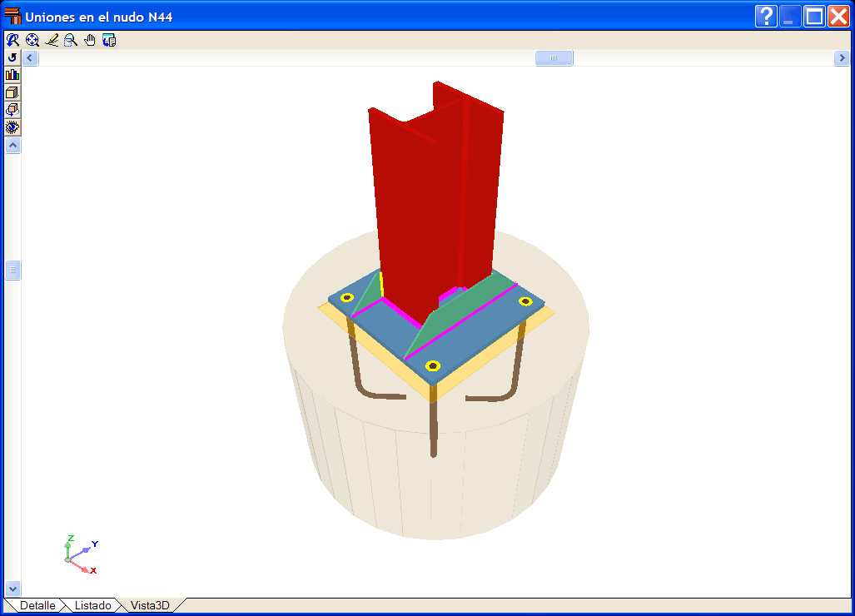Toggle the rotating cube orbit mode
This screenshot has height=616, width=855.
coord(12,110)
